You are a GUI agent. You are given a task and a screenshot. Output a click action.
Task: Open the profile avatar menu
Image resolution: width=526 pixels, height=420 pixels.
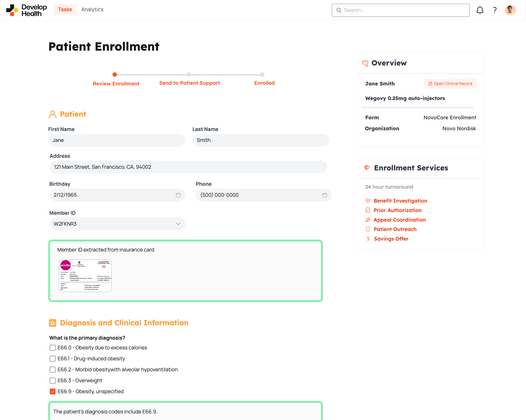[x=510, y=10]
